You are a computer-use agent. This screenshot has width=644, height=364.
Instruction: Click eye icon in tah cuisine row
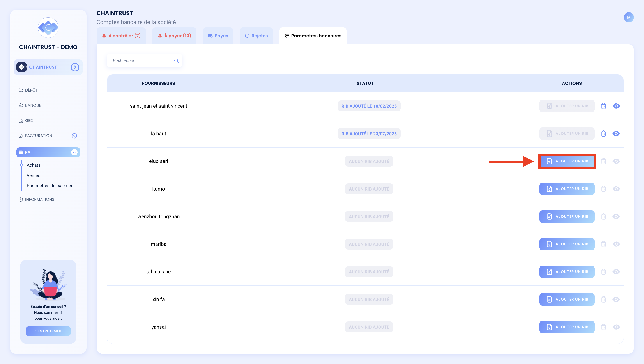coord(616,272)
